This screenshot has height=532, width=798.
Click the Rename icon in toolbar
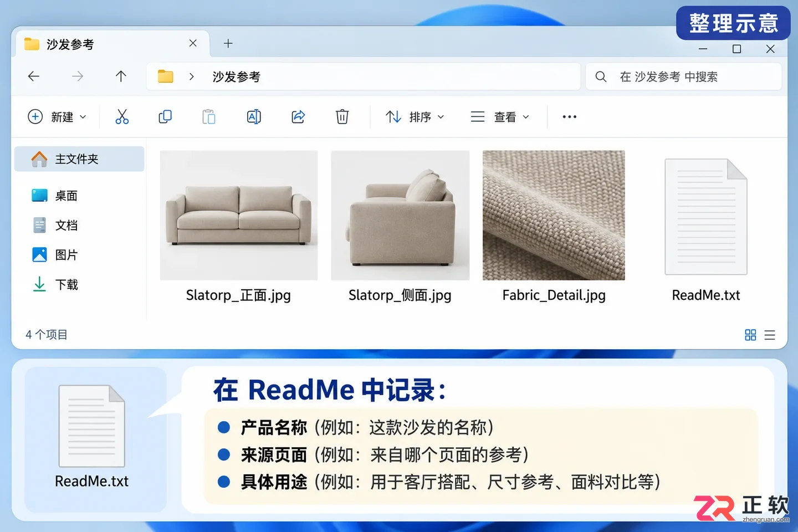click(254, 116)
